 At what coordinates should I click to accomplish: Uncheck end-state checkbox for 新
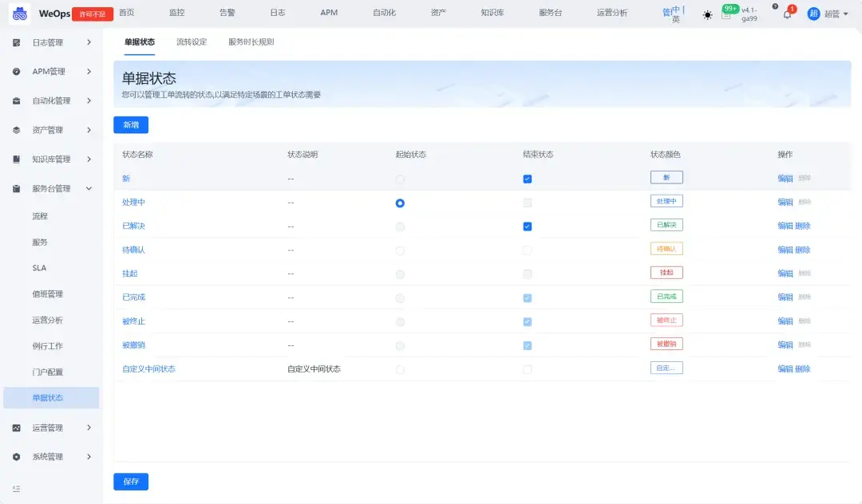tap(528, 179)
